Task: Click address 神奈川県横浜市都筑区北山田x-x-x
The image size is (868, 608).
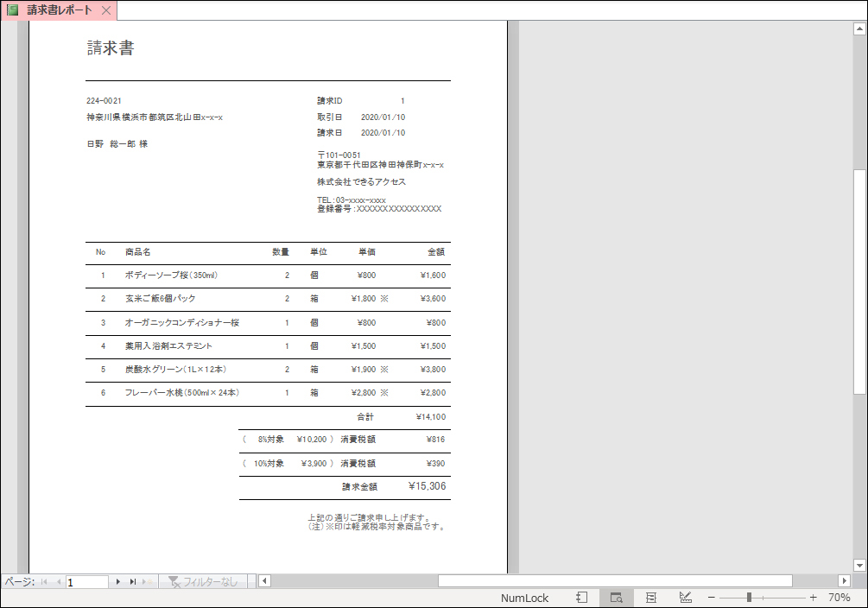Action: click(155, 117)
